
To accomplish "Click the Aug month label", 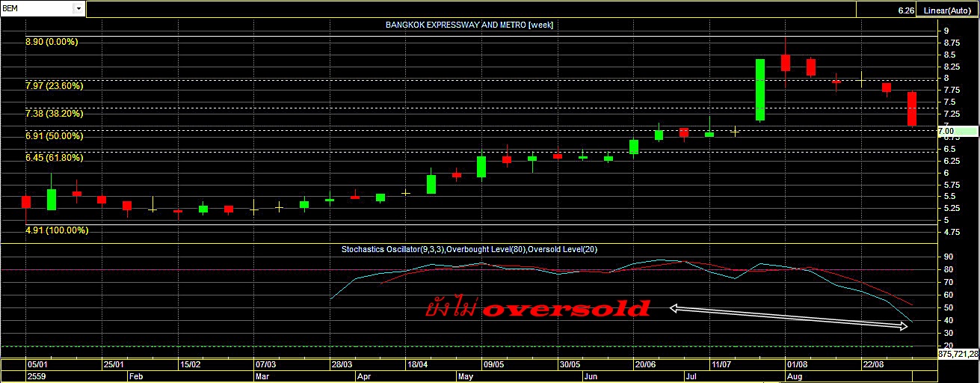I will tap(794, 376).
